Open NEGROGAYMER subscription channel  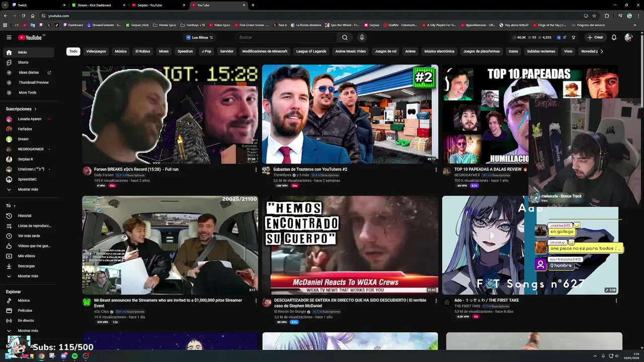click(29, 149)
